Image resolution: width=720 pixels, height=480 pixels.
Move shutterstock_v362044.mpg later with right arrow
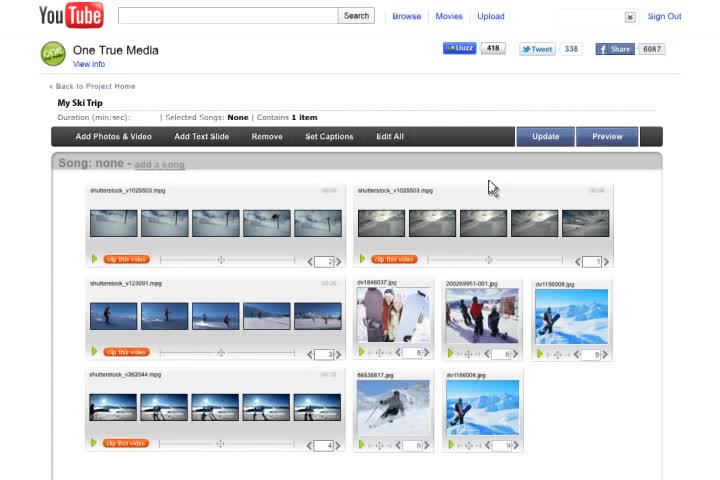(338, 446)
